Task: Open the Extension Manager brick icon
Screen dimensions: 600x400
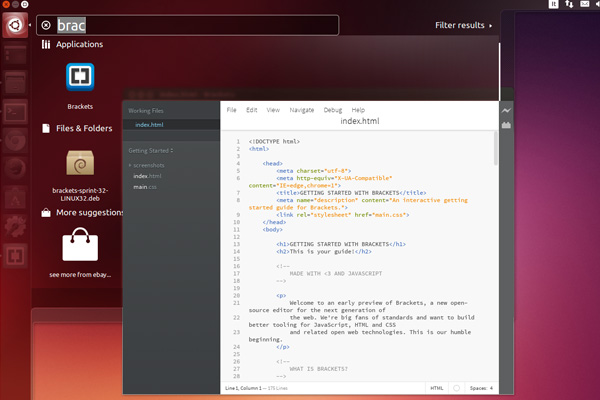Action: [x=506, y=125]
